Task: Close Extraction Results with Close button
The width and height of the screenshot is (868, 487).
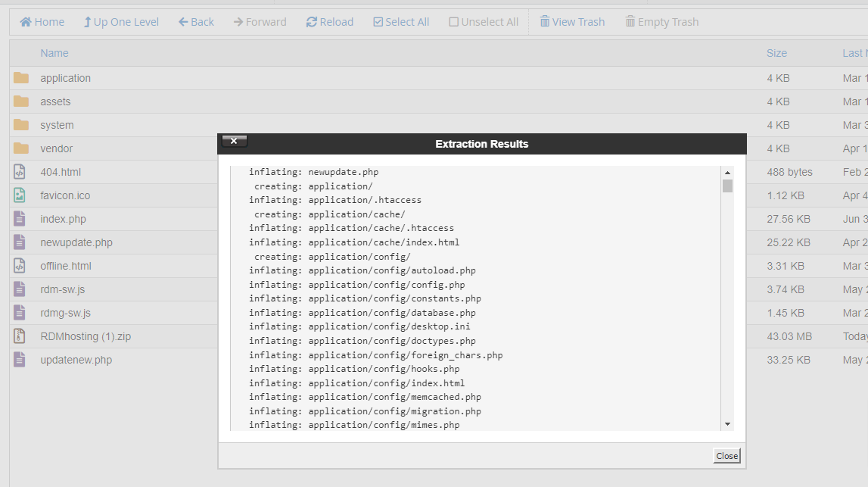Action: point(726,456)
